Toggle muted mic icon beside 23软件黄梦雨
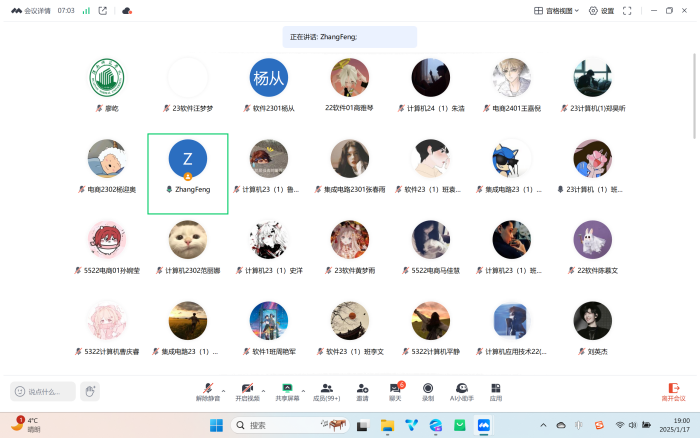This screenshot has height=438, width=700. pos(329,270)
